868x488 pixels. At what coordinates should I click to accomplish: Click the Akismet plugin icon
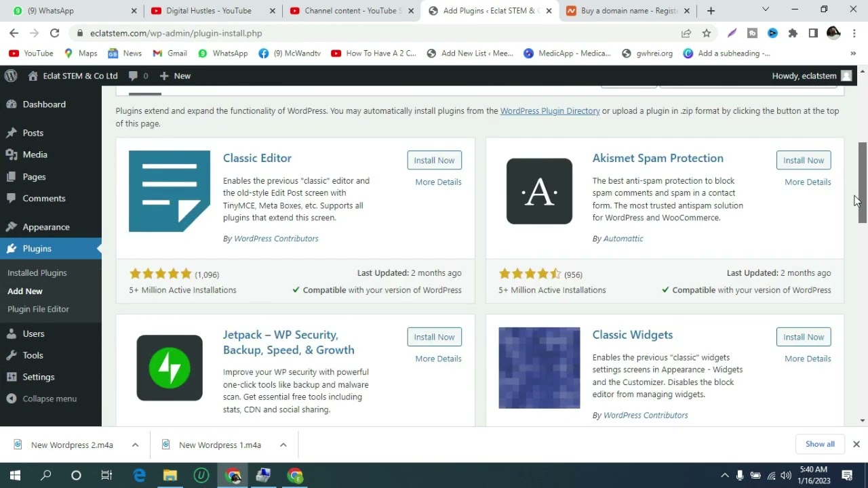pos(539,191)
